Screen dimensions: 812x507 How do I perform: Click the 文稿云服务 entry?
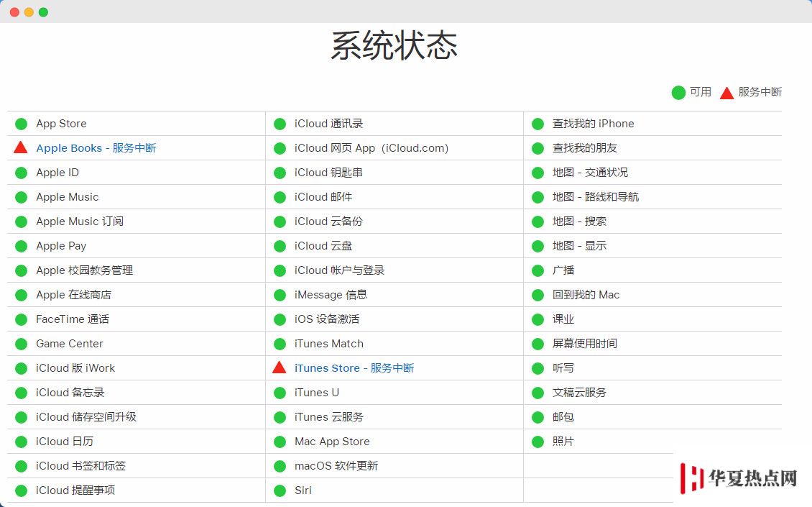(x=579, y=393)
